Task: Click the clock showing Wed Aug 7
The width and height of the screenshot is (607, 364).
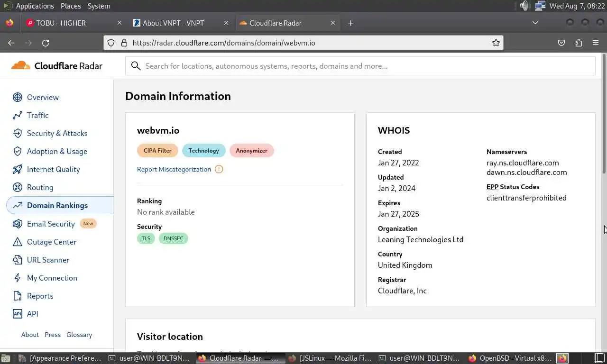Action: [577, 6]
